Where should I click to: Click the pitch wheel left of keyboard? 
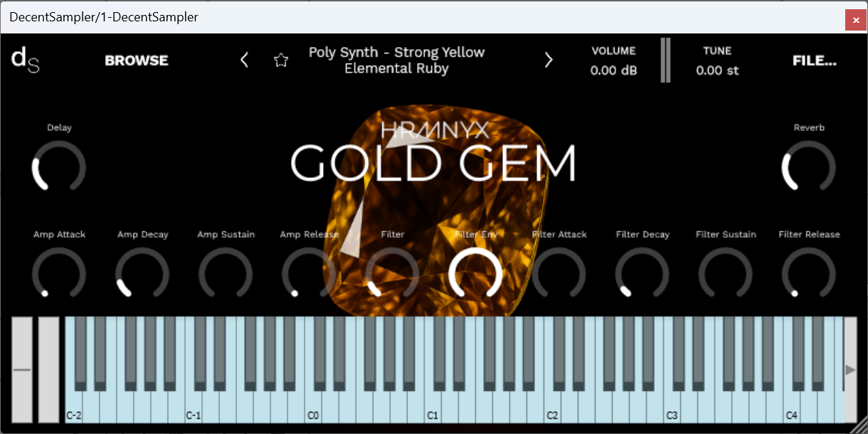[x=23, y=370]
